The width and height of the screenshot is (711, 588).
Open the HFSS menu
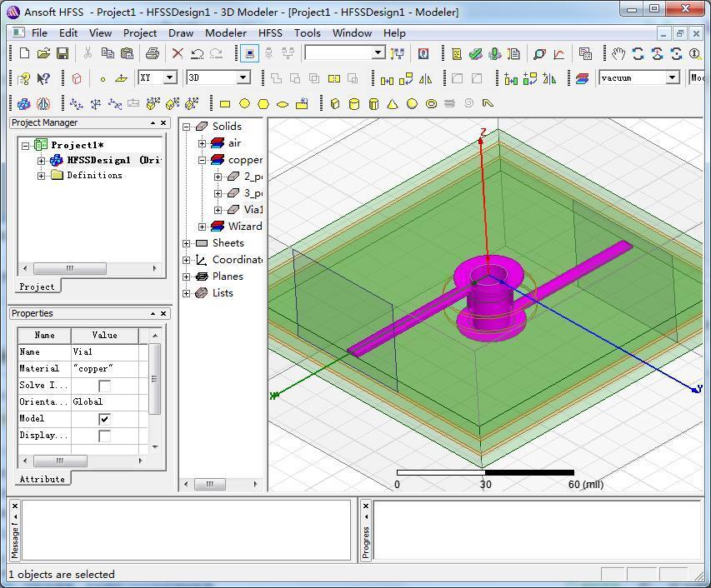pyautogui.click(x=270, y=33)
